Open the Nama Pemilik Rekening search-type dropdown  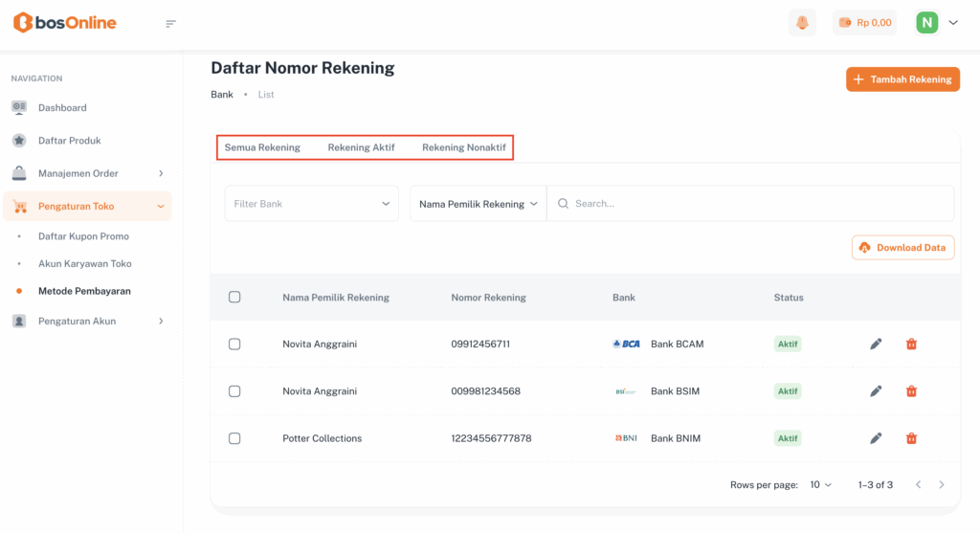478,204
